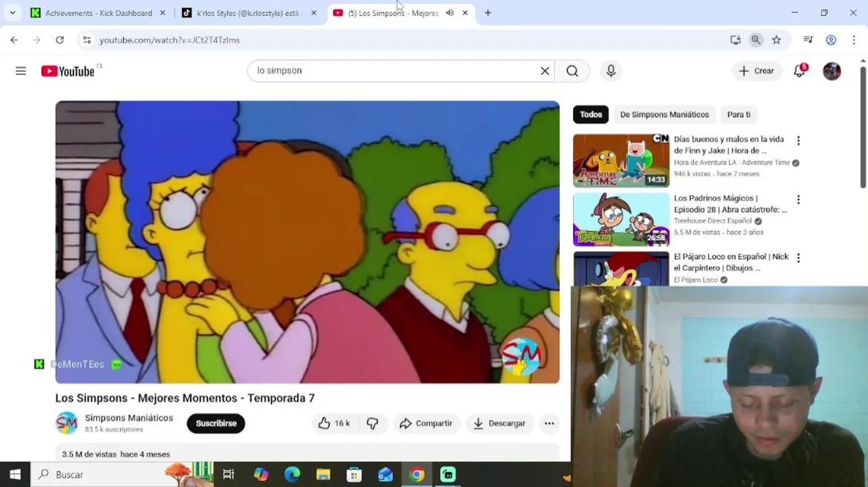Open File Explorer from taskbar

click(x=323, y=475)
